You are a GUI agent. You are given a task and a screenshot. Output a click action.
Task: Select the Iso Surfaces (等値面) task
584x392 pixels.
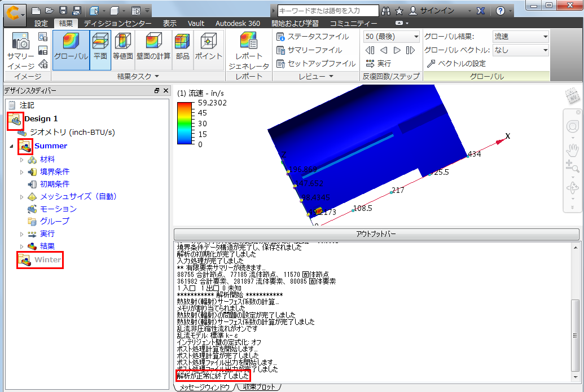[123, 50]
